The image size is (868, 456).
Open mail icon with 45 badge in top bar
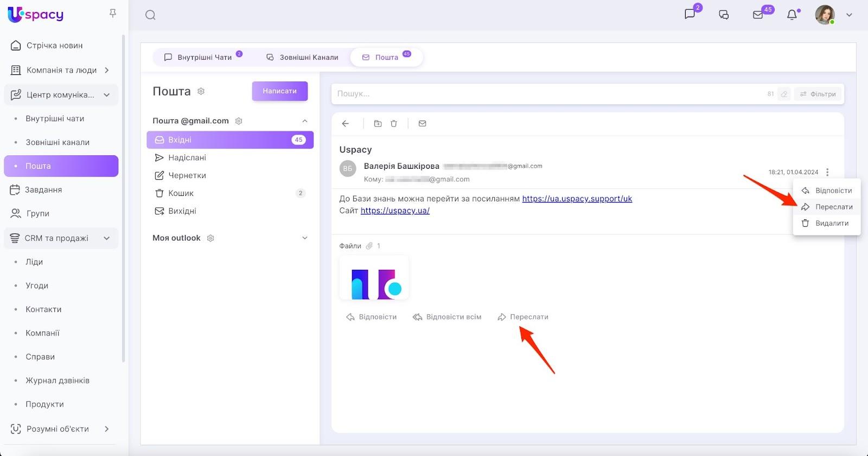[x=758, y=15]
